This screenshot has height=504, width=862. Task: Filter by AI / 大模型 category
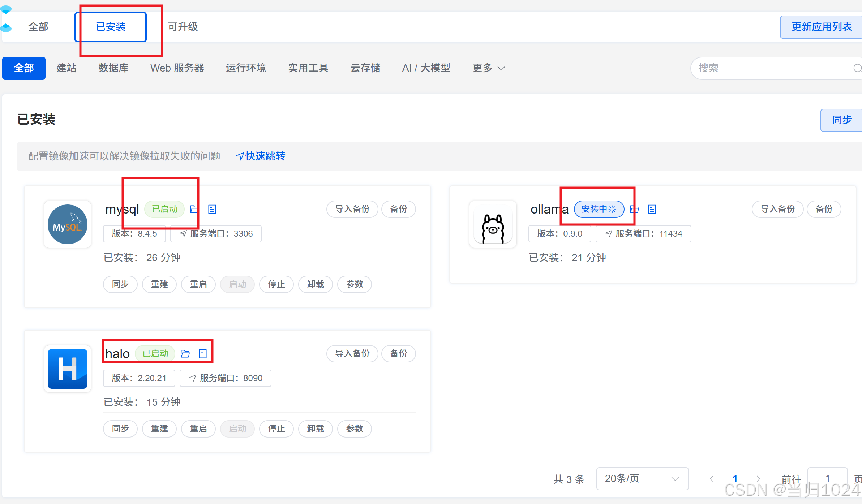(426, 68)
